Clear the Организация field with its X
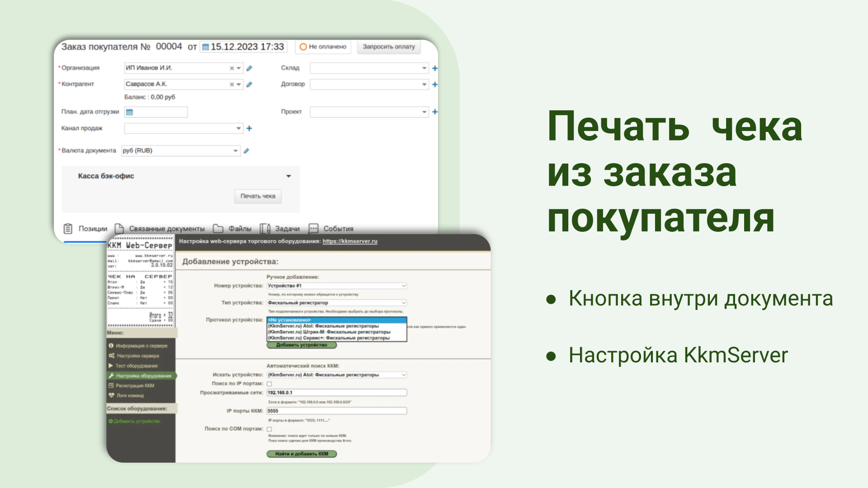This screenshot has height=488, width=868. [x=232, y=68]
